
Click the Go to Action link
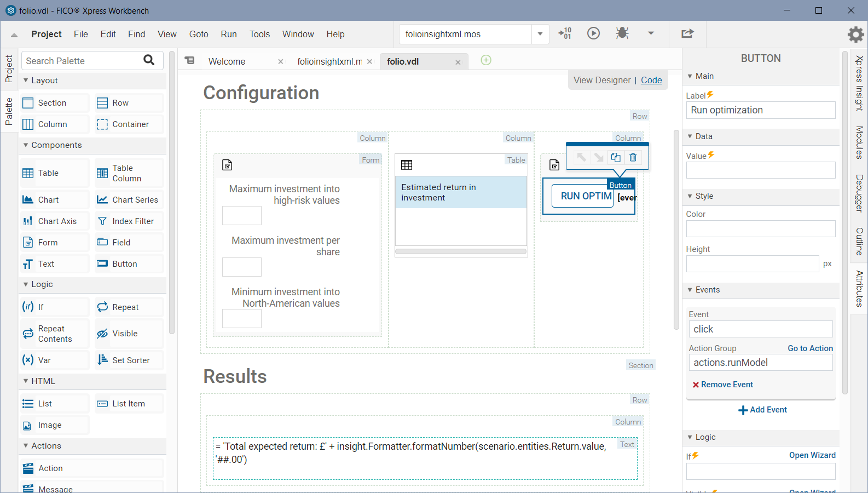[810, 348]
